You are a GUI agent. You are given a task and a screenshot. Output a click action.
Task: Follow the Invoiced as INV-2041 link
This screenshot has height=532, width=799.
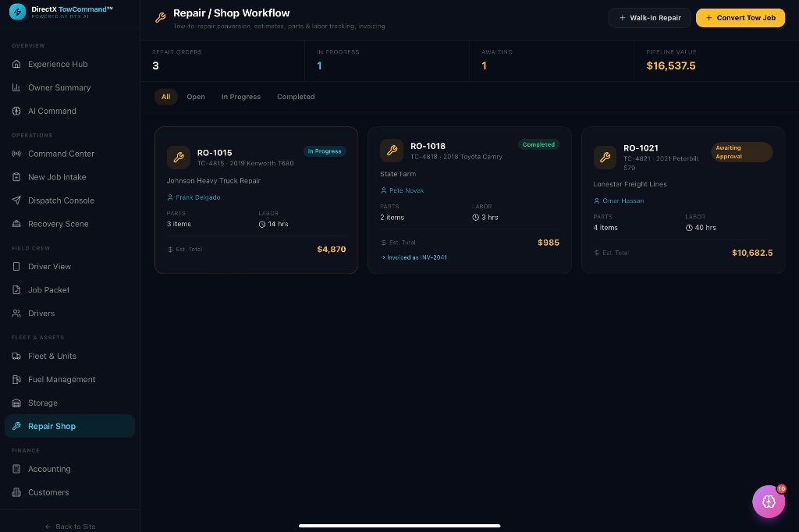point(414,258)
